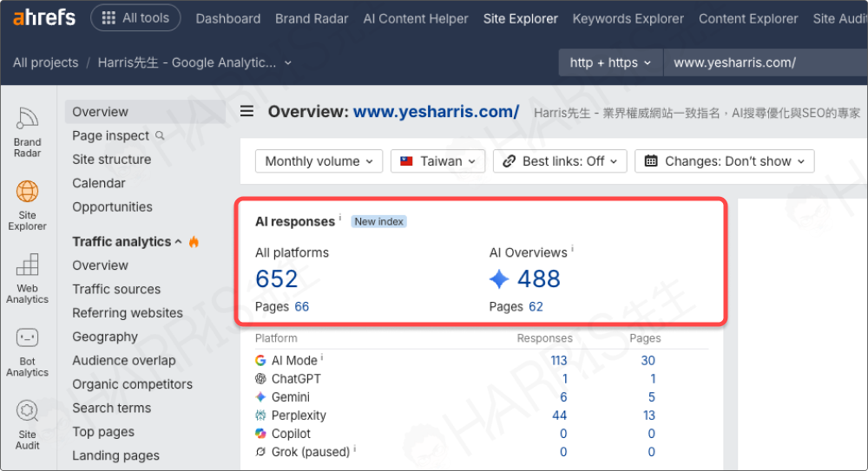Open Site structure

point(112,160)
